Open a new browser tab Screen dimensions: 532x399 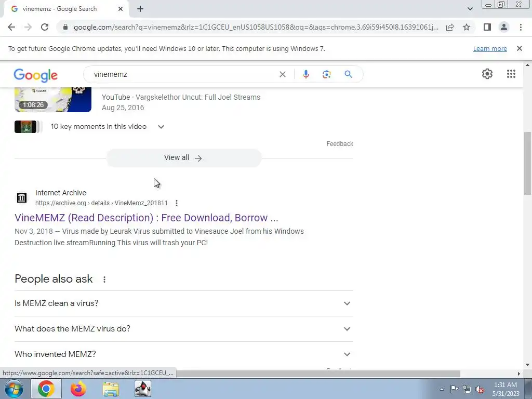[x=140, y=9]
